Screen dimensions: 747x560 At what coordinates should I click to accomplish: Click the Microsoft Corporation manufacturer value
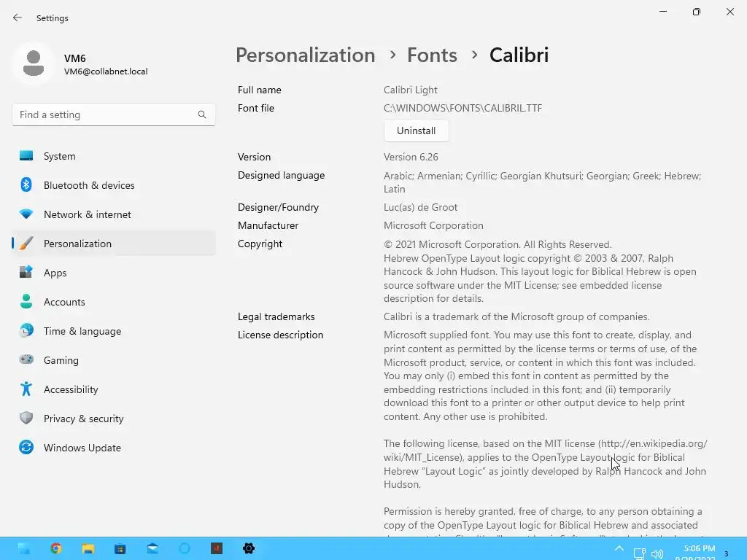(x=433, y=226)
